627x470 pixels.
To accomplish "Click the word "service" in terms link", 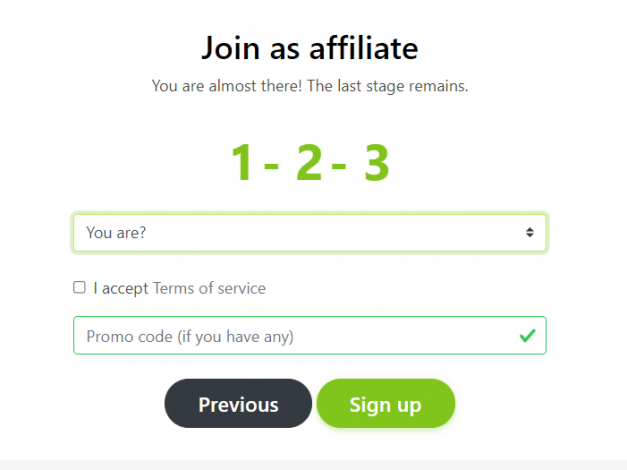I will coord(242,288).
